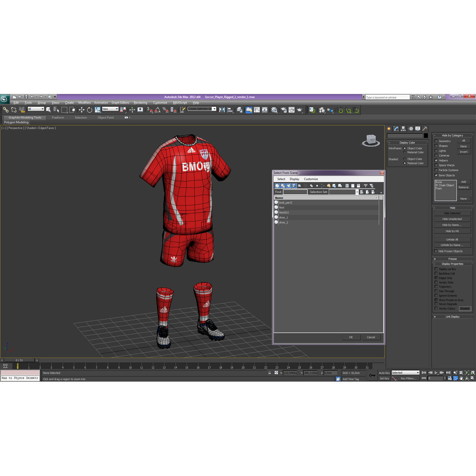Screen dimensions: 476x476
Task: Toggle the Angle Snap icon
Action: tap(157, 110)
